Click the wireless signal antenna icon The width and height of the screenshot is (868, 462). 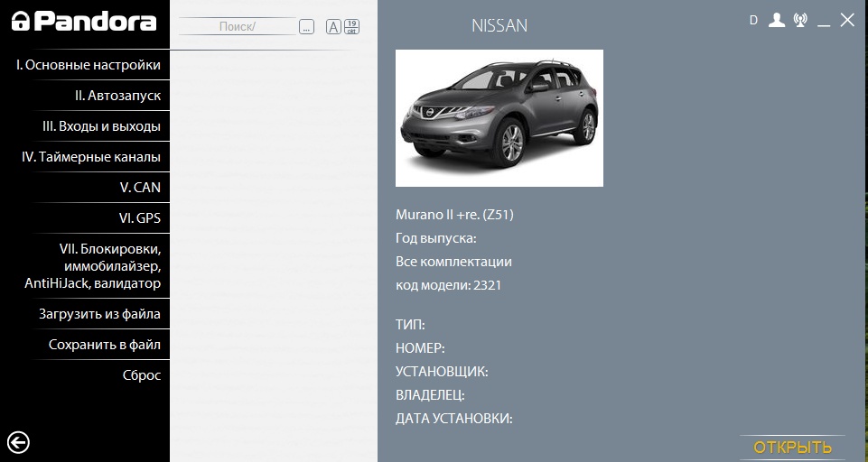tap(800, 21)
